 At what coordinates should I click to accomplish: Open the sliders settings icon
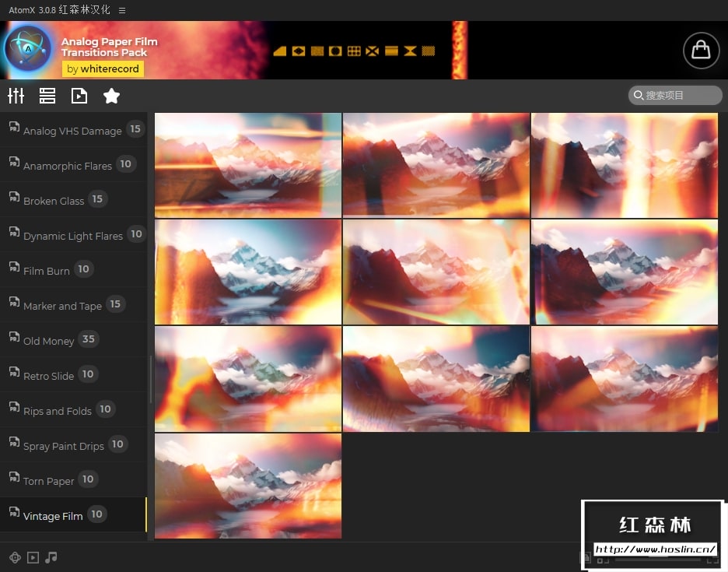coord(16,96)
